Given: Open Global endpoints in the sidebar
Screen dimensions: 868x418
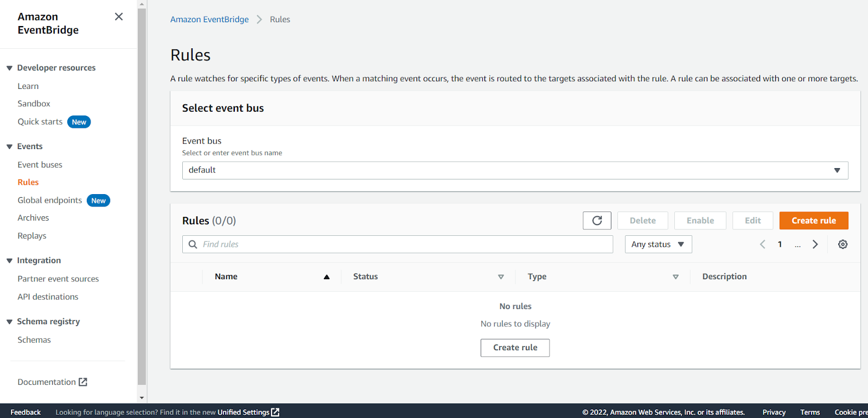Looking at the screenshot, I should 49,201.
